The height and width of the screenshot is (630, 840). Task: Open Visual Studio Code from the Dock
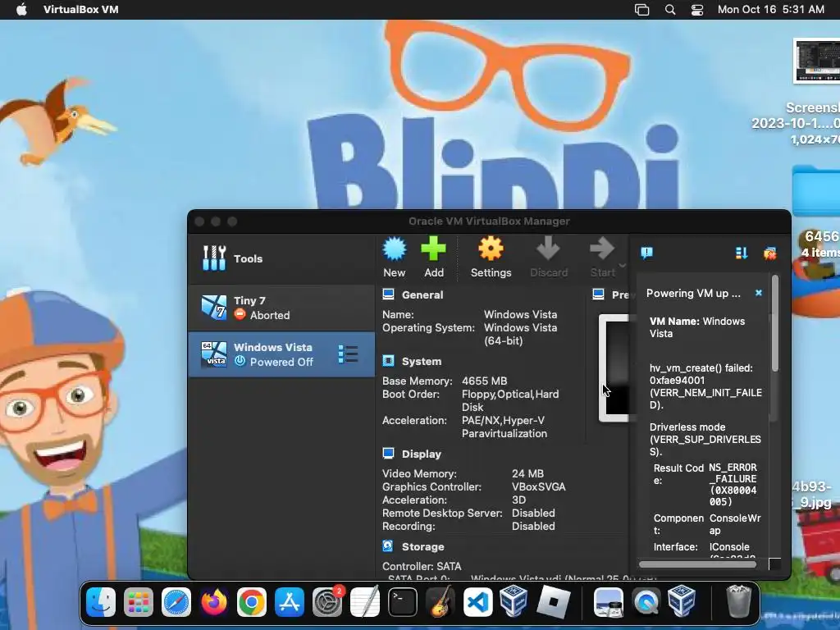[x=478, y=602]
